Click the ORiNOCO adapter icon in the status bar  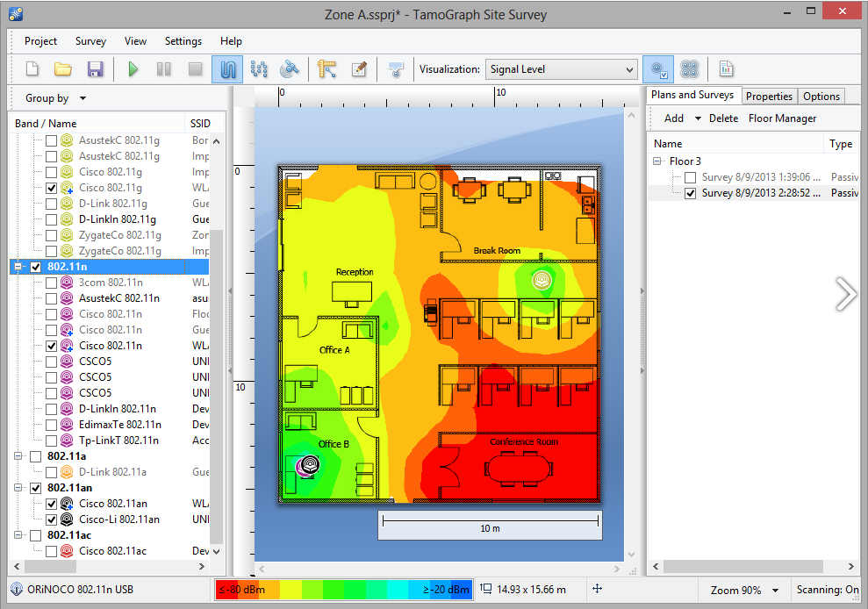[17, 590]
